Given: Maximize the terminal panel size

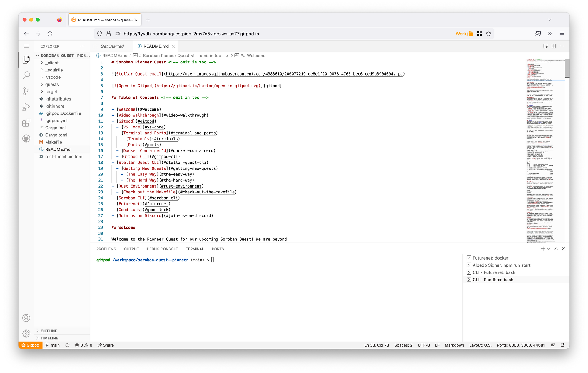Looking at the screenshot, I should [x=556, y=249].
